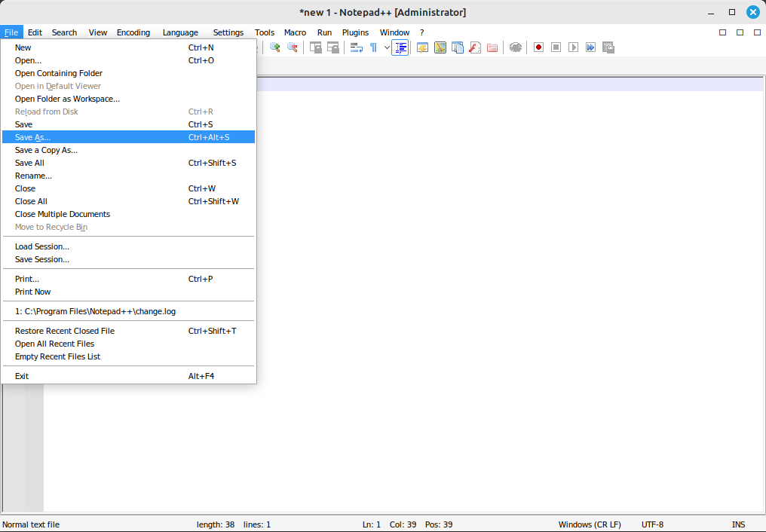This screenshot has height=532, width=766.
Task: Open the Document List icon
Action: pos(458,47)
